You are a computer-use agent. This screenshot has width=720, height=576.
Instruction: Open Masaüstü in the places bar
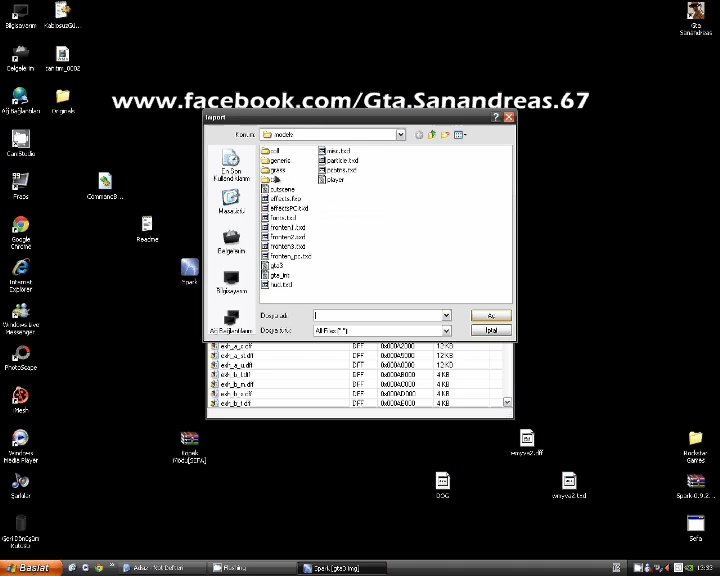point(231,202)
